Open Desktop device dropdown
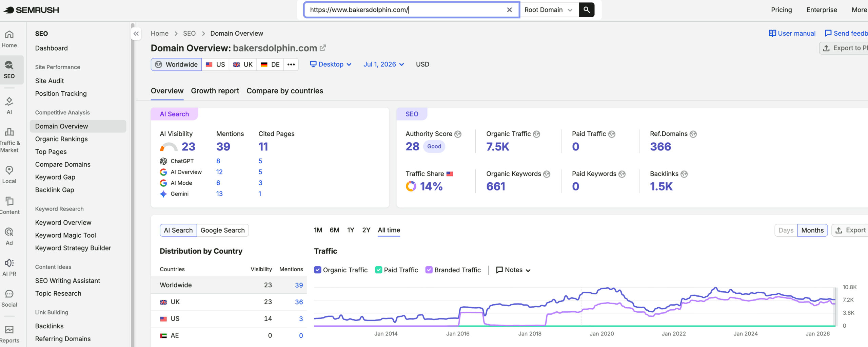 click(x=331, y=64)
